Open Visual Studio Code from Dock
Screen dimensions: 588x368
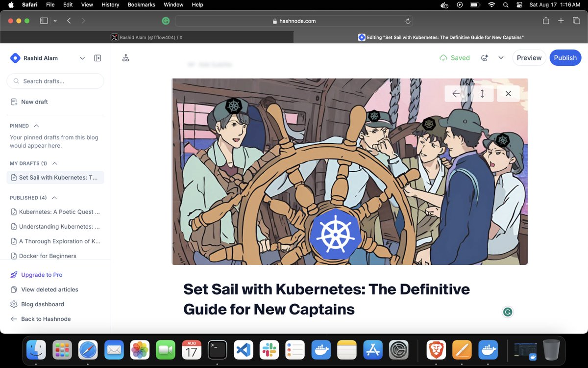point(243,350)
